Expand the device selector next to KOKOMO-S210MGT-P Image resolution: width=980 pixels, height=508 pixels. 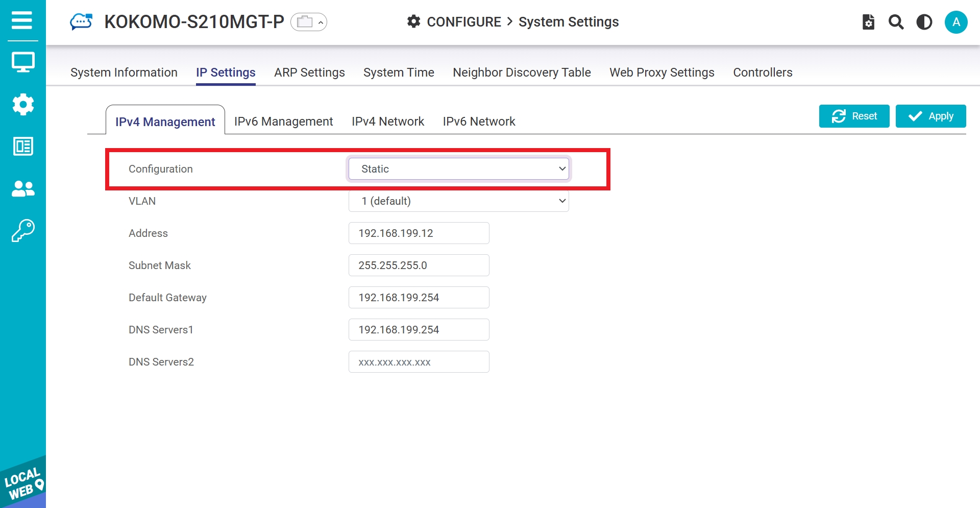pos(309,22)
